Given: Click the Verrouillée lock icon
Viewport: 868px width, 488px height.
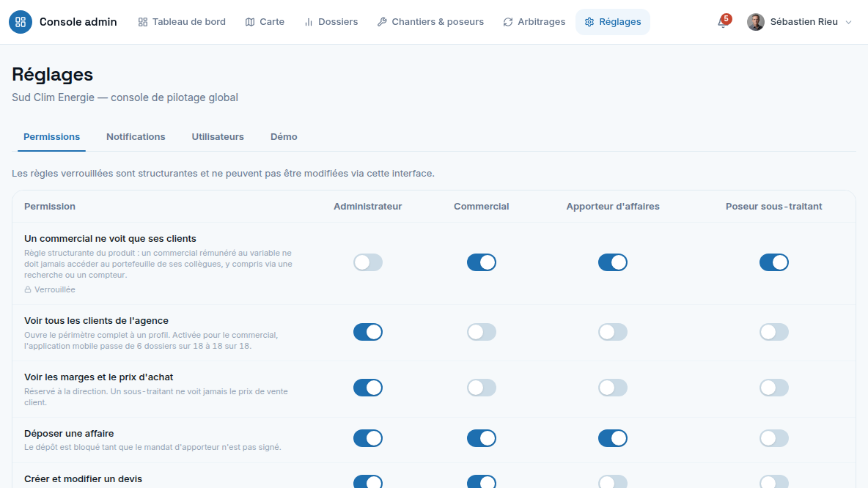Looking at the screenshot, I should pos(28,289).
